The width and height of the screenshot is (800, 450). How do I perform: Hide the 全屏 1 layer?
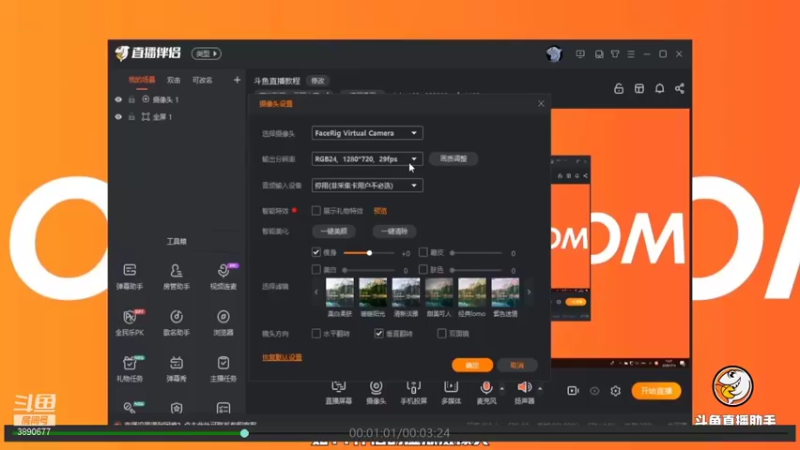point(118,117)
